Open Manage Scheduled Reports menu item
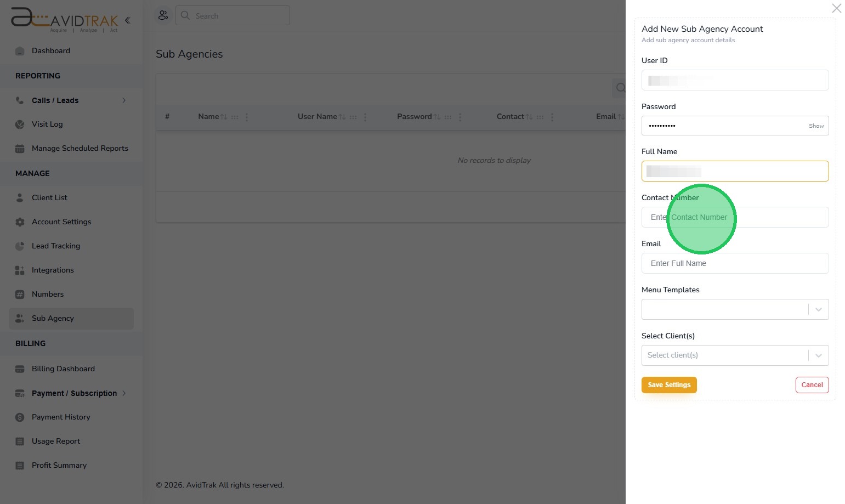The height and width of the screenshot is (504, 845). tap(80, 148)
